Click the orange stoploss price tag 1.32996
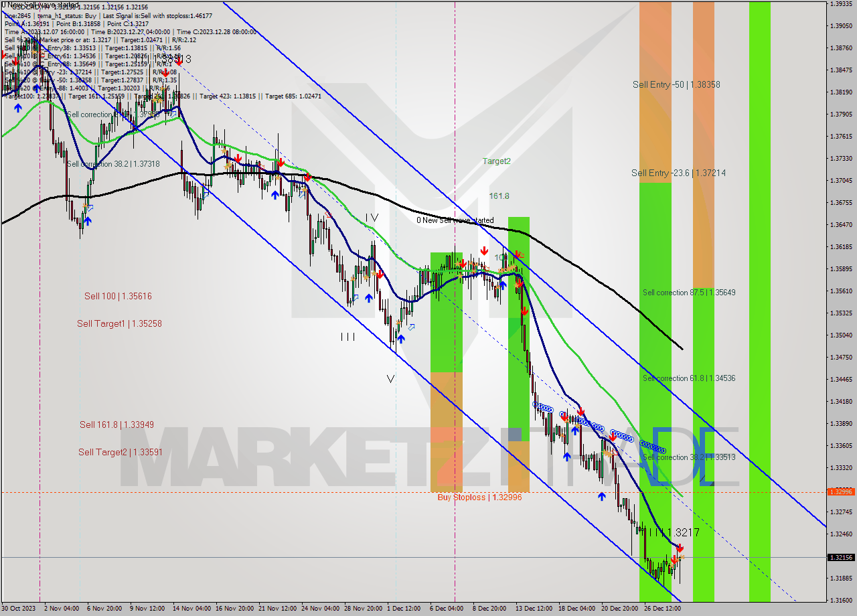Viewport: 857px width, 616px height. click(840, 491)
